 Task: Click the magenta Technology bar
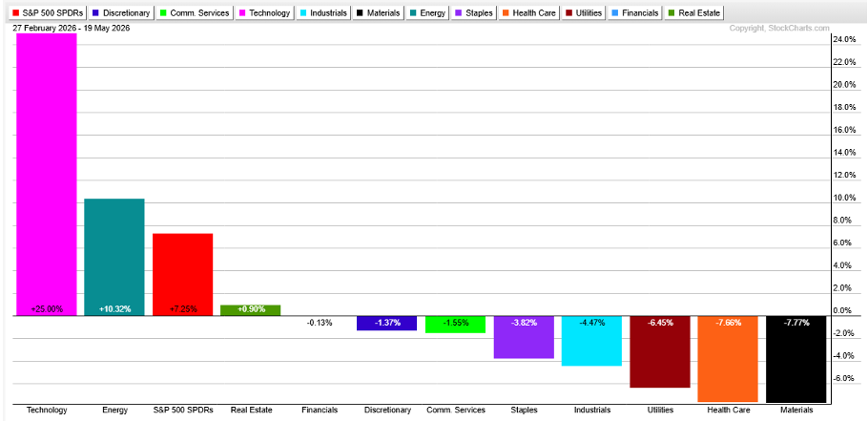coord(47,175)
